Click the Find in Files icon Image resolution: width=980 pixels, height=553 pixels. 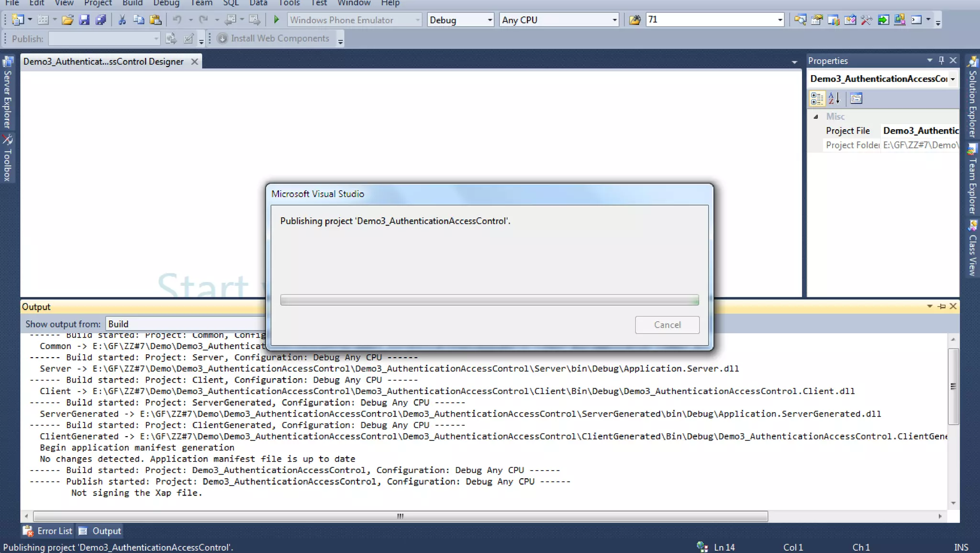(635, 20)
